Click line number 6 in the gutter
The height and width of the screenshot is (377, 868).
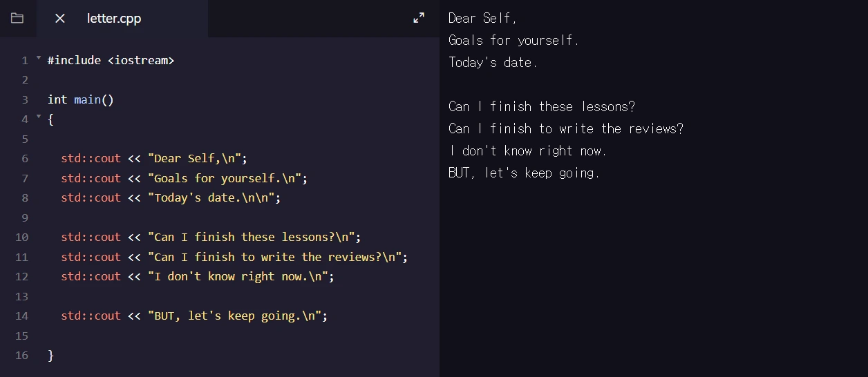(25, 158)
